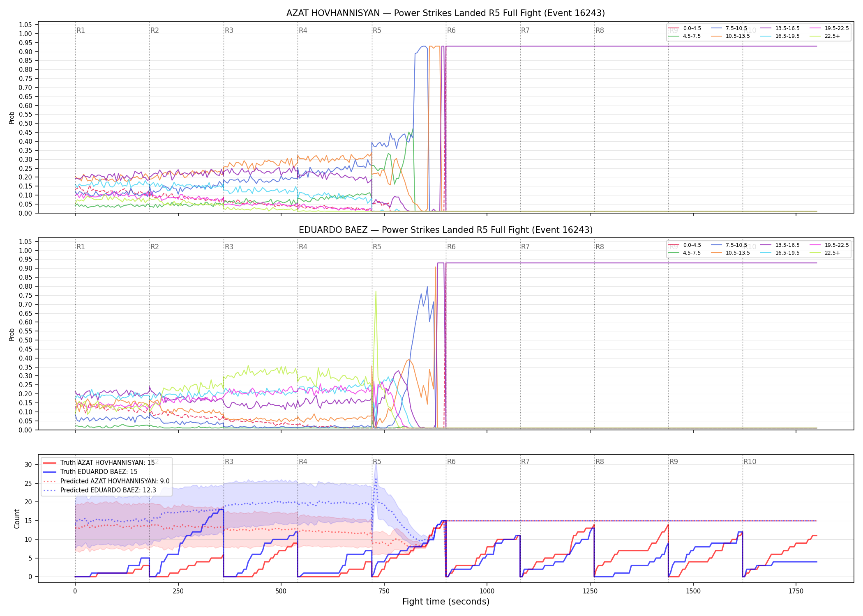This screenshot has width=863, height=616.
Task: Click the EDUARDO BAEZ Power Strikes chart title
Action: (445, 230)
